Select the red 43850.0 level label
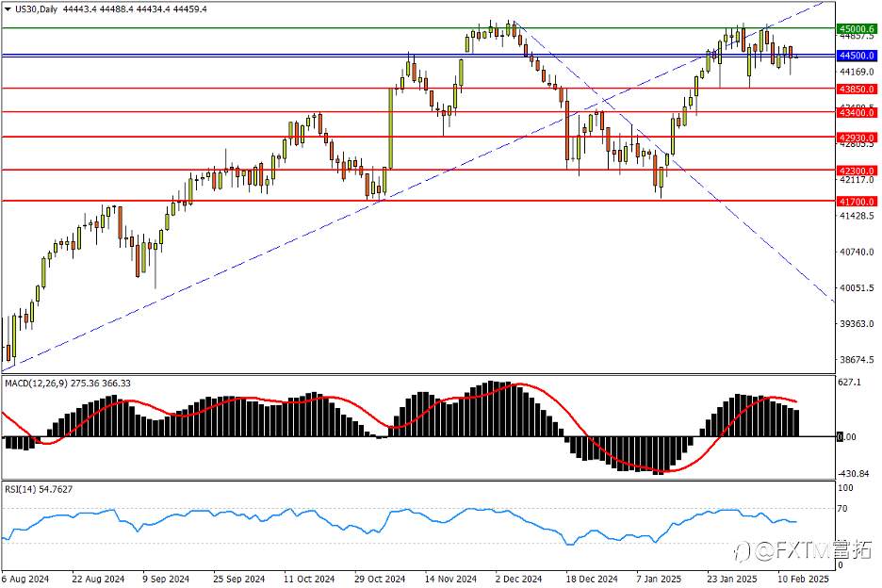The height and width of the screenshot is (588, 882). [857, 89]
